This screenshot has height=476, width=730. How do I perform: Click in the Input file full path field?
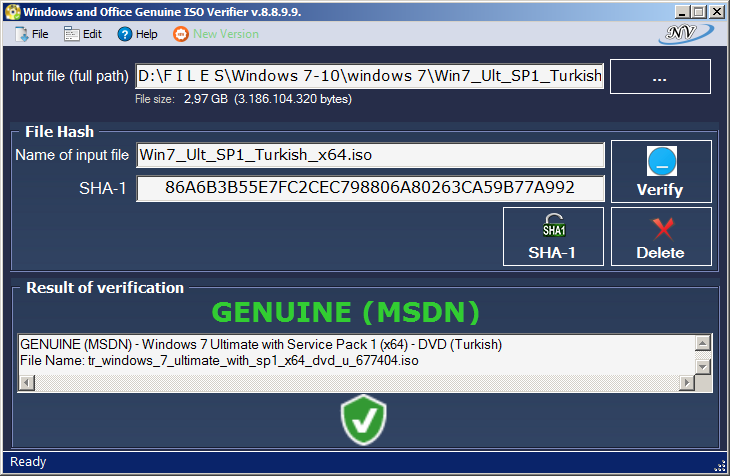370,76
